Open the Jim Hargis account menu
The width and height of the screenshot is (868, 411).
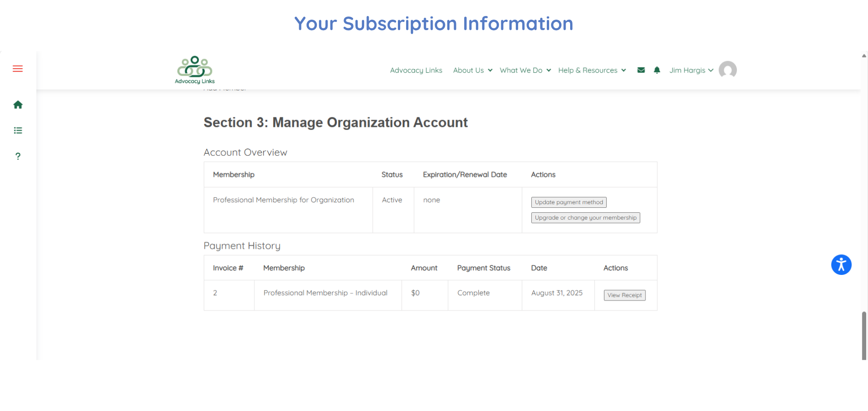point(691,70)
